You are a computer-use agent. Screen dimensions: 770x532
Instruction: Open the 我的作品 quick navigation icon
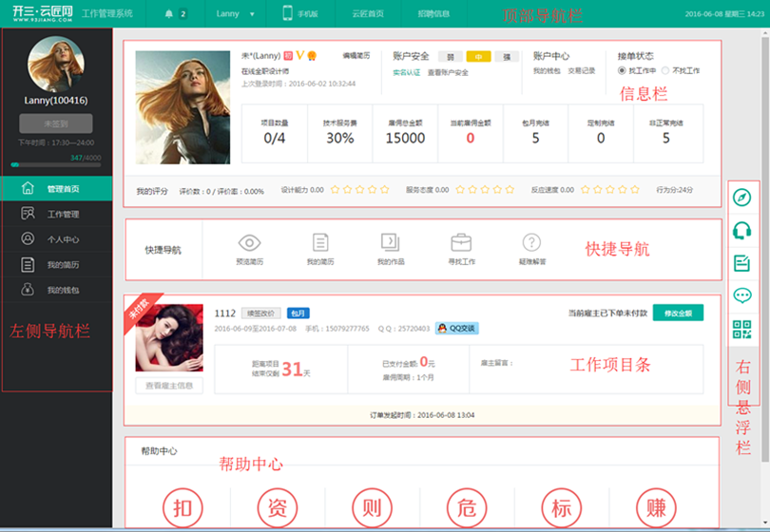tap(391, 242)
